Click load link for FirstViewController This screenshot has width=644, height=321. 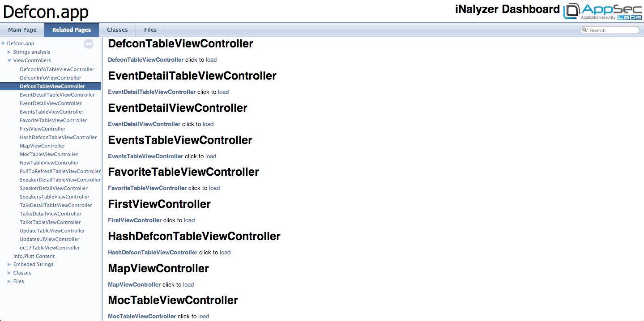point(189,220)
